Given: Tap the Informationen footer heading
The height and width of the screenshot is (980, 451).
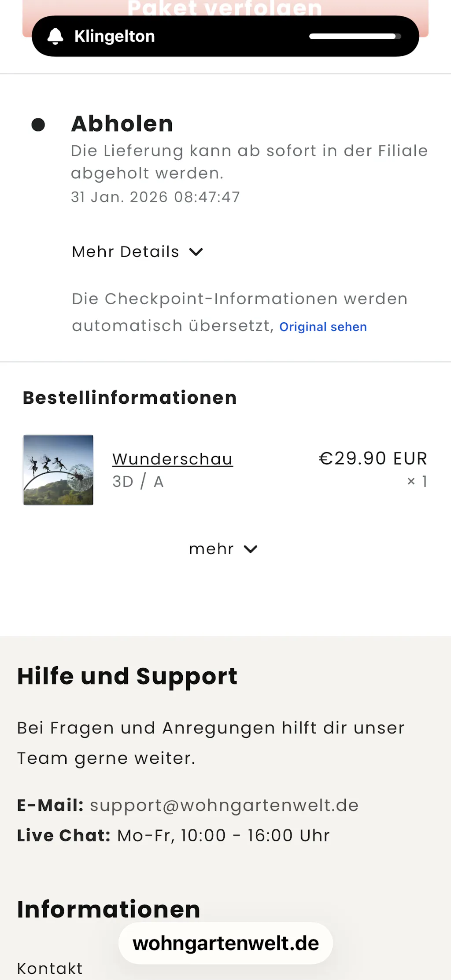Looking at the screenshot, I should [x=108, y=909].
